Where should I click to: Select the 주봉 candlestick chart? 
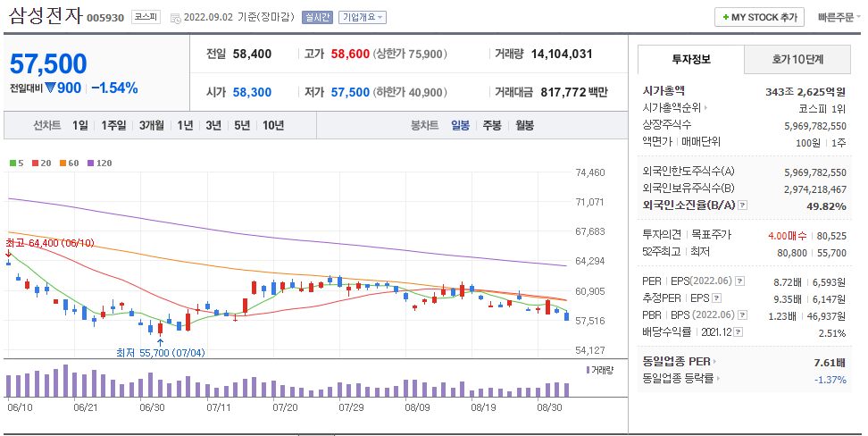coord(492,125)
